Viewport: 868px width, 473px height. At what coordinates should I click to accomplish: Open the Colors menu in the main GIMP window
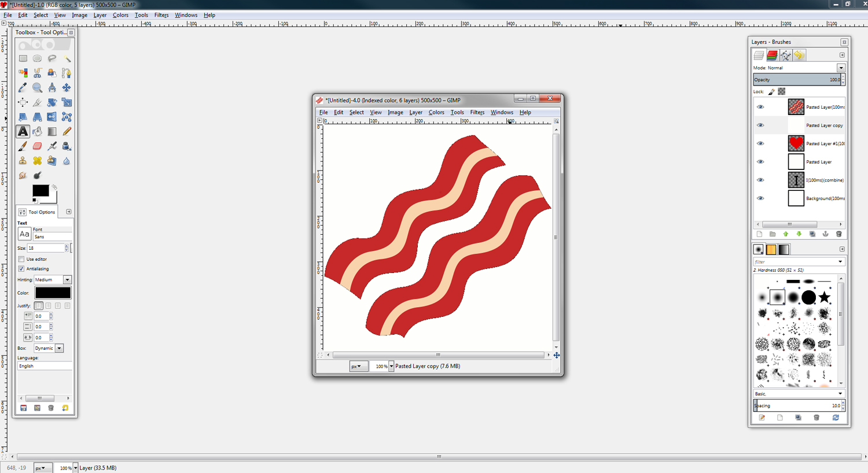(120, 15)
